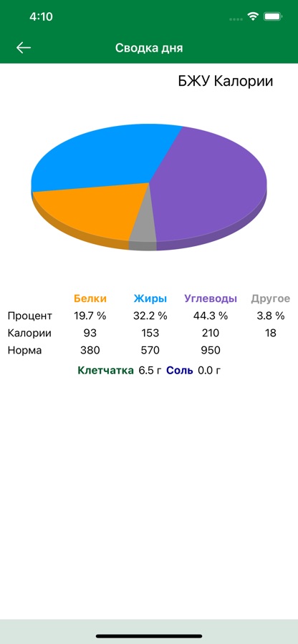Tap the Клетчатка fiber label
Screen dimensions: 298x644
click(105, 371)
